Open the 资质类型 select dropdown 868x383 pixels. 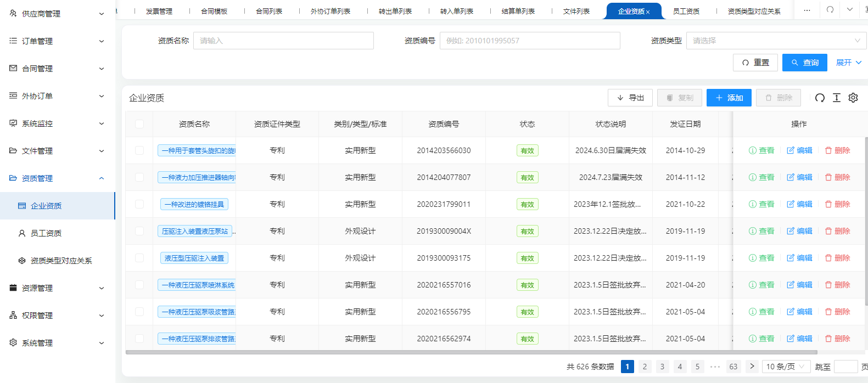[776, 41]
